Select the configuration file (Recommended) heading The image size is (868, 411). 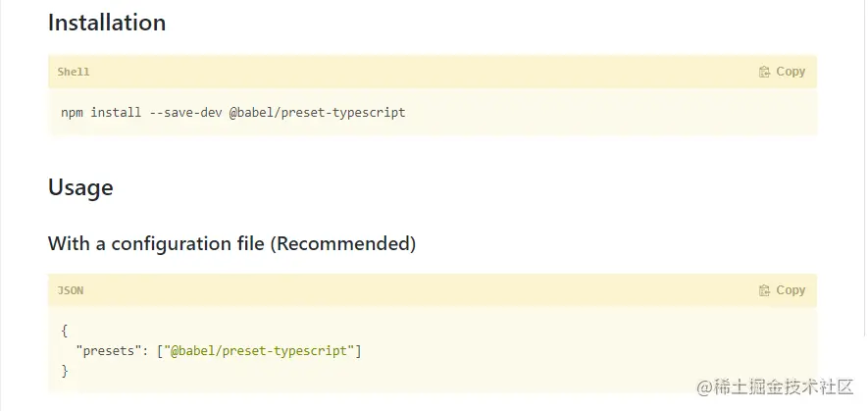click(x=231, y=243)
